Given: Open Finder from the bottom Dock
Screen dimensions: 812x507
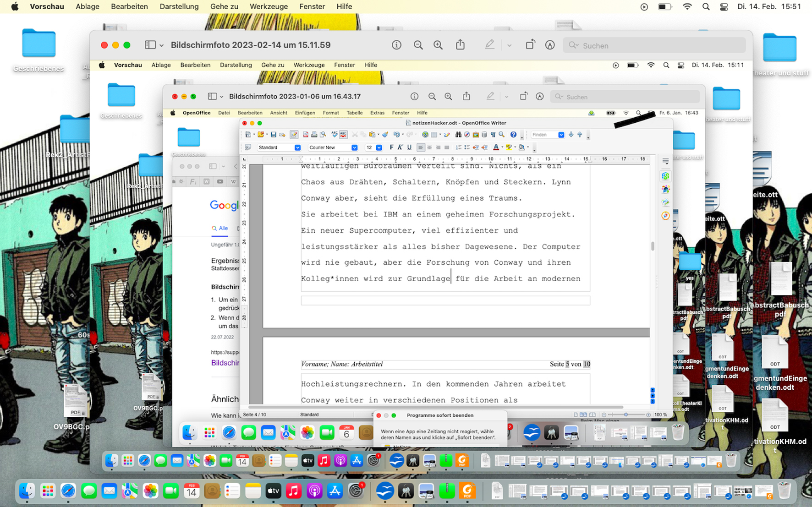Looking at the screenshot, I should coord(27,491).
